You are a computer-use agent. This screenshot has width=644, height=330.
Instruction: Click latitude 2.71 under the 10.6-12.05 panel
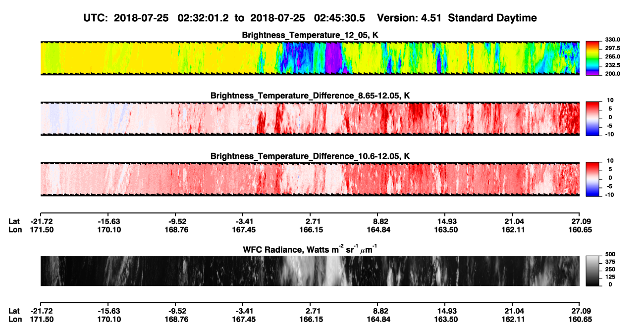[310, 221]
